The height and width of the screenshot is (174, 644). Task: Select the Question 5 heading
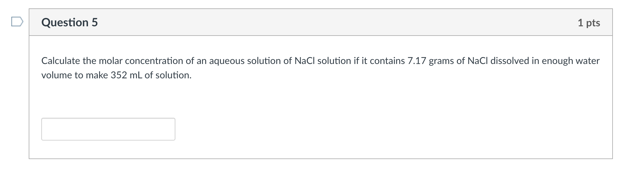69,22
